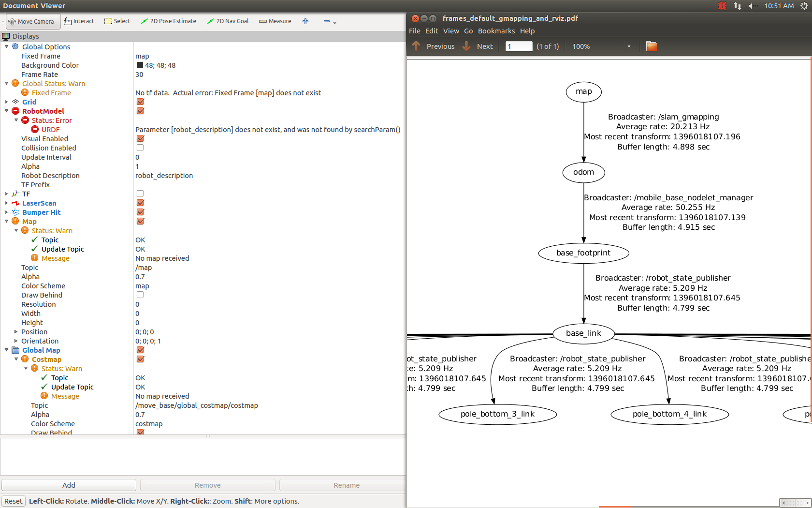Image resolution: width=812 pixels, height=508 pixels.
Task: Activate the Measure tool
Action: 275,21
